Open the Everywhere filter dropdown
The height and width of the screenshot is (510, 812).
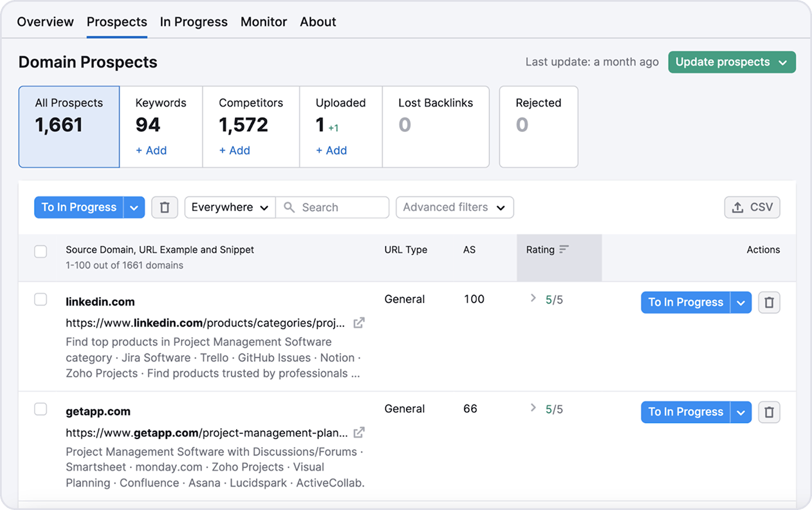click(230, 207)
